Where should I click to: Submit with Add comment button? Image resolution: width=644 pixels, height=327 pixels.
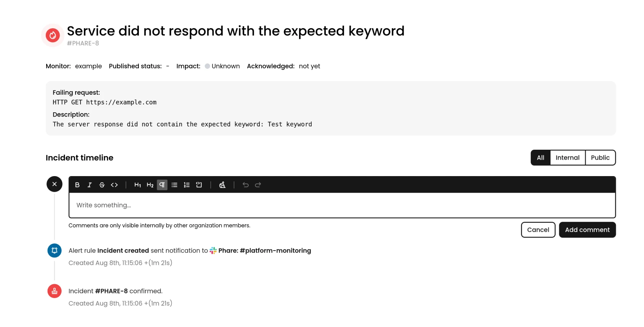click(x=588, y=230)
